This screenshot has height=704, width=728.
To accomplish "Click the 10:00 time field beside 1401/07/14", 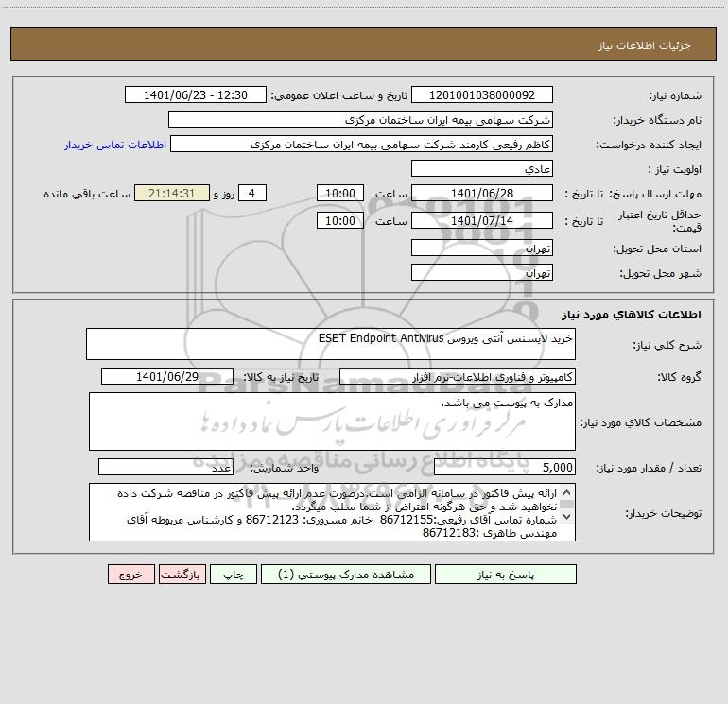I will click(x=339, y=220).
